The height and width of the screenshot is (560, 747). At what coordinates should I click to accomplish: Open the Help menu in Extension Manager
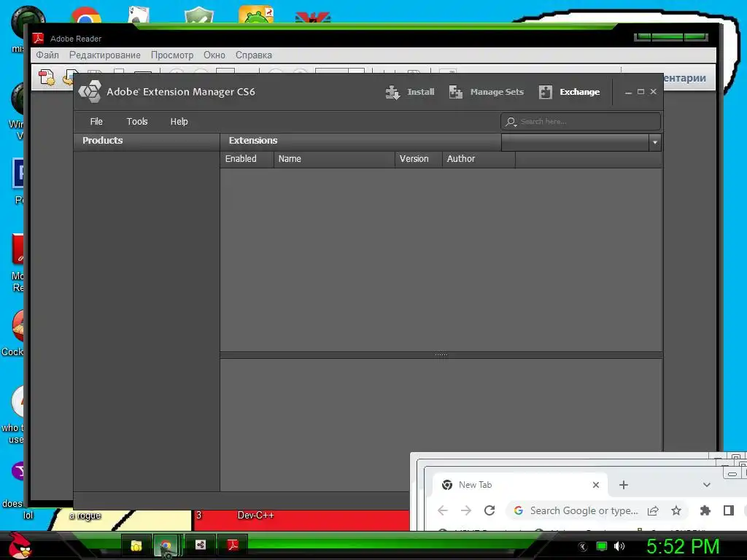pos(179,122)
